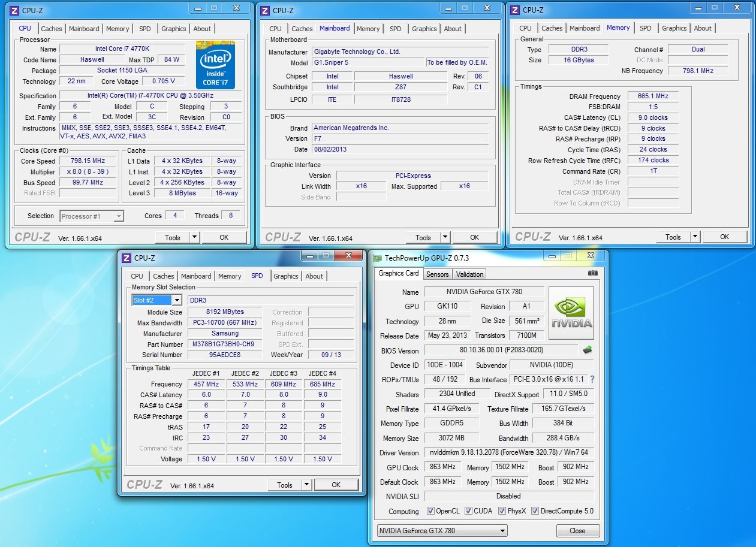756x547 pixels.
Task: Select the Caches tab in the Memory CPU-Z window
Action: [552, 28]
